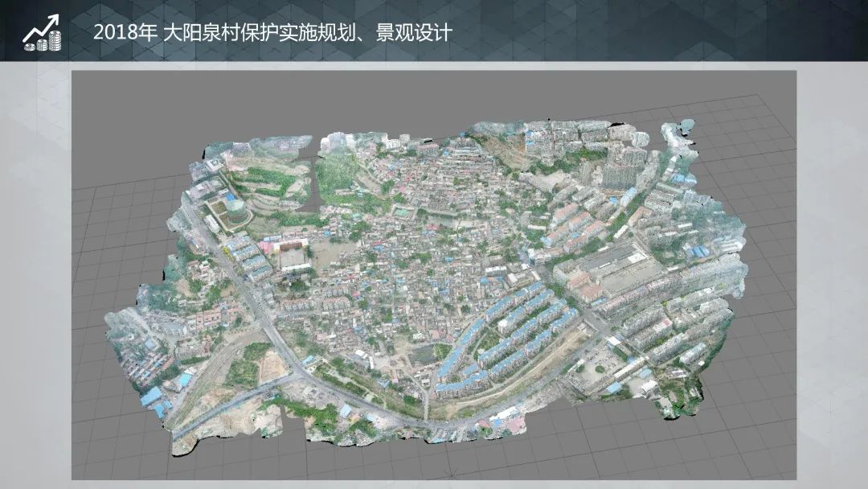
Task: Click the growth chart coins icon
Action: [x=42, y=32]
